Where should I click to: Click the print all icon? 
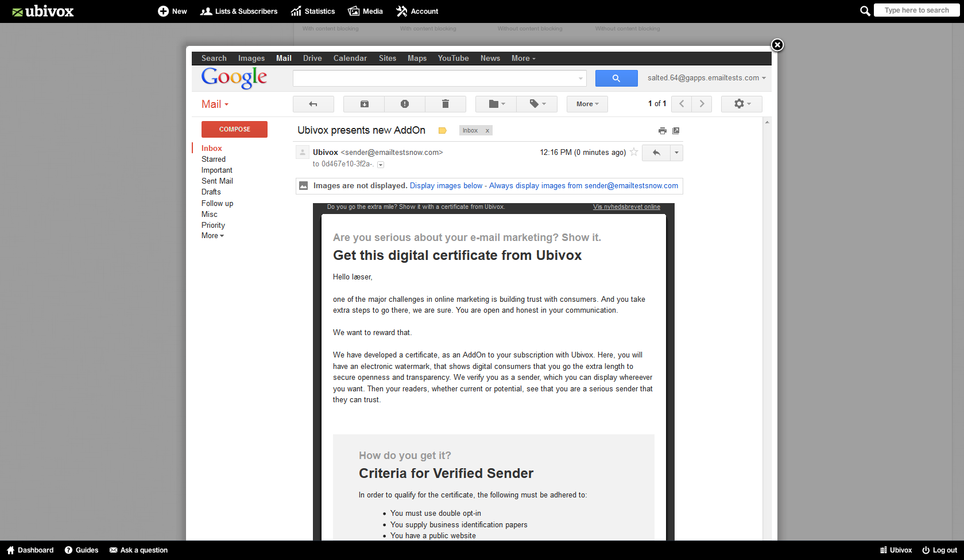pyautogui.click(x=662, y=131)
